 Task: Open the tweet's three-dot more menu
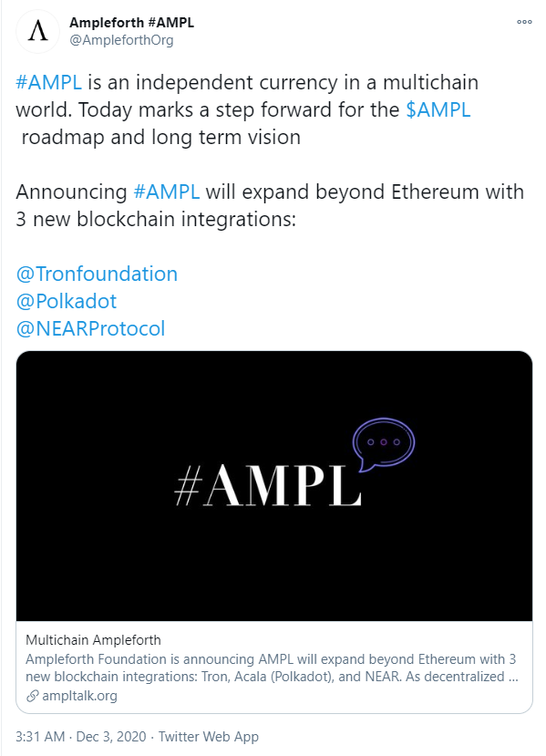(524, 22)
